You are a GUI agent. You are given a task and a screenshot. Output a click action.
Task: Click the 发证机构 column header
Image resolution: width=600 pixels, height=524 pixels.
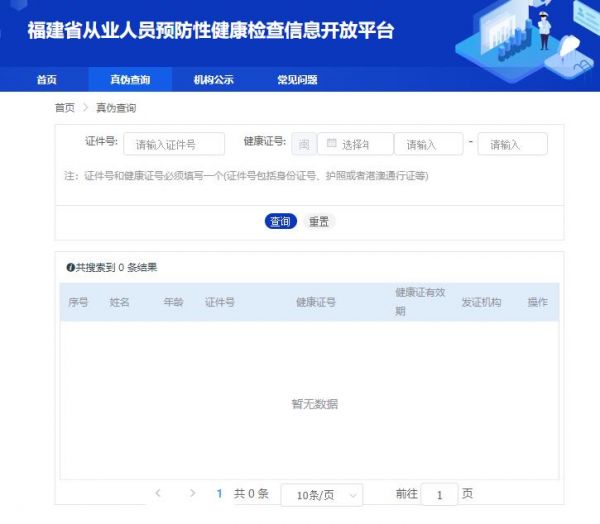pos(481,302)
